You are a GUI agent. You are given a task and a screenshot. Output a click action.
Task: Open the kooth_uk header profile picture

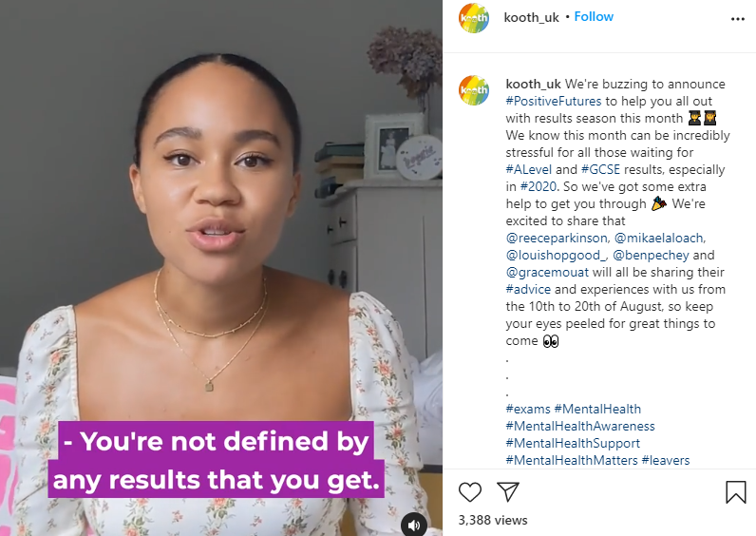click(x=474, y=18)
